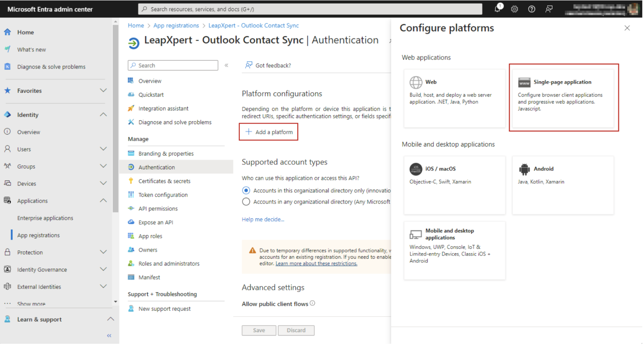Choose the iOS / macOS platform tile
The height and width of the screenshot is (346, 644).
(x=455, y=185)
